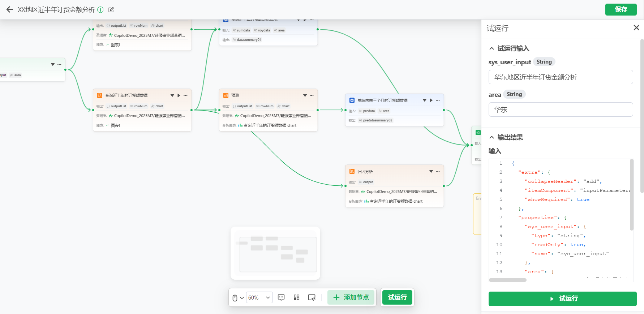Image resolution: width=644 pixels, height=314 pixels.
Task: Click the info icon beside the workflow title
Action: tap(100, 10)
